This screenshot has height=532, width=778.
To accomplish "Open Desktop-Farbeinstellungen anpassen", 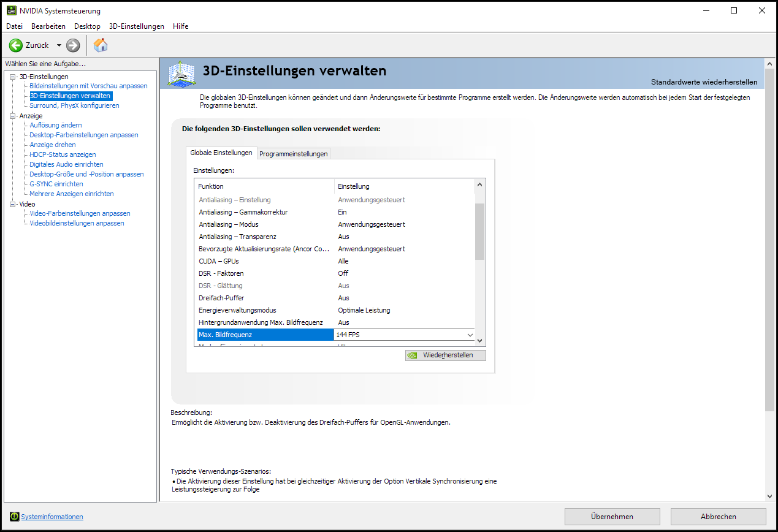I will point(84,135).
